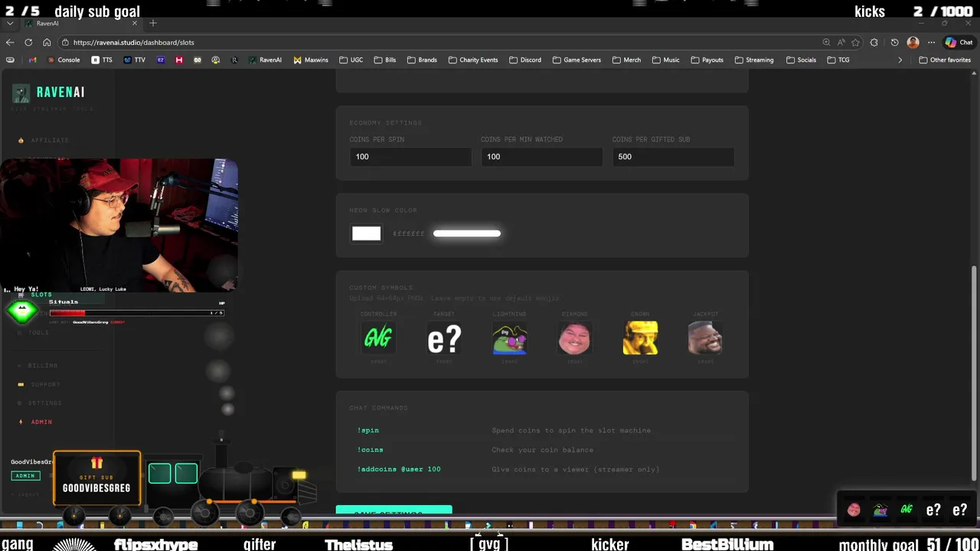
Task: Open the Copilot Chat button
Action: click(x=959, y=42)
